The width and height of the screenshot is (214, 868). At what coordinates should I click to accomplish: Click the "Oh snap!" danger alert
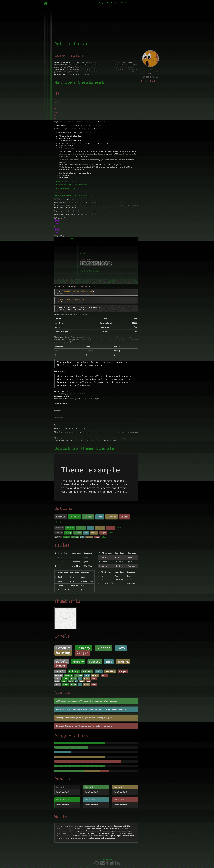click(x=96, y=726)
